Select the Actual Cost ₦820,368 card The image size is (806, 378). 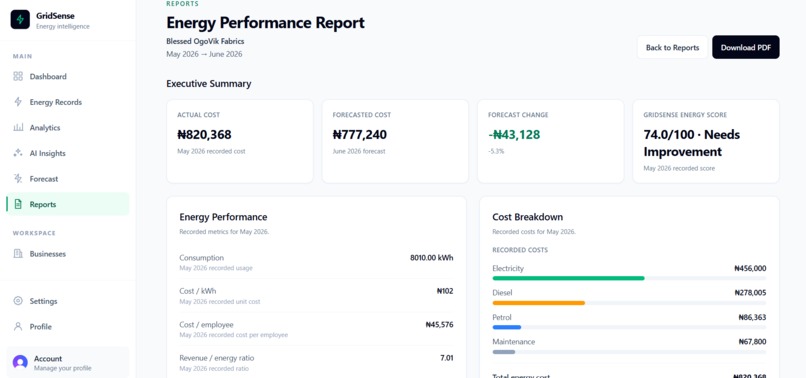pyautogui.click(x=240, y=141)
